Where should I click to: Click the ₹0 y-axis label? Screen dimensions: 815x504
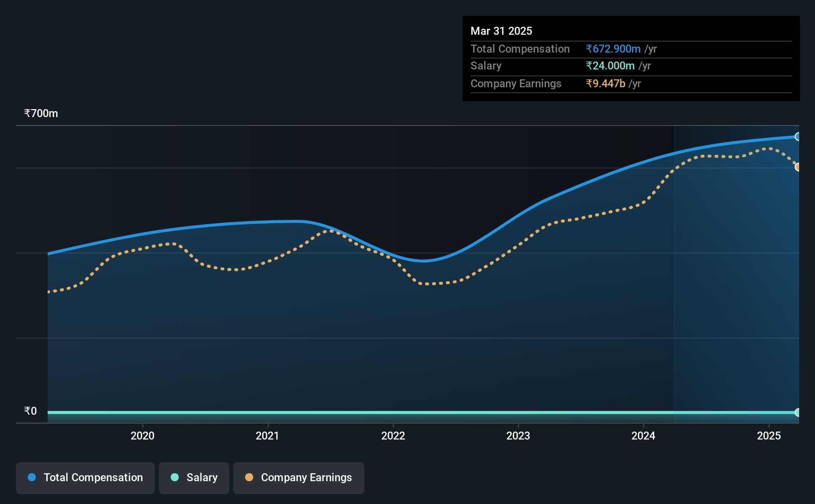pos(30,411)
